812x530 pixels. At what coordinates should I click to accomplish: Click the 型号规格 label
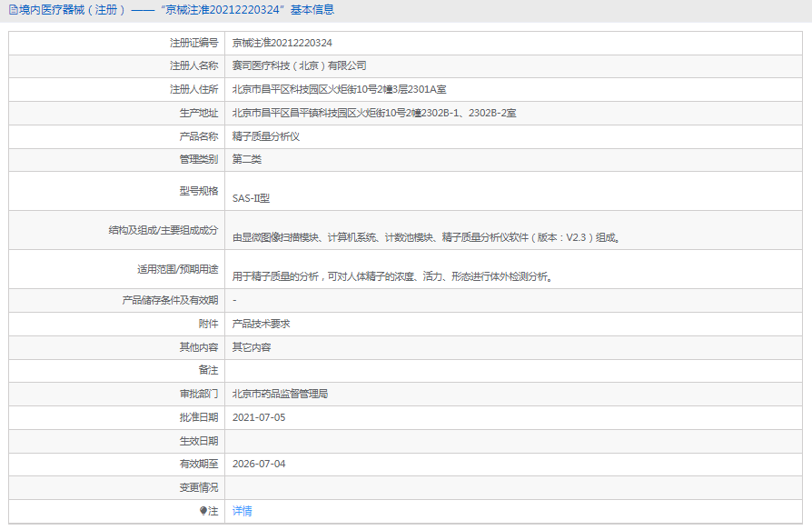(199, 191)
